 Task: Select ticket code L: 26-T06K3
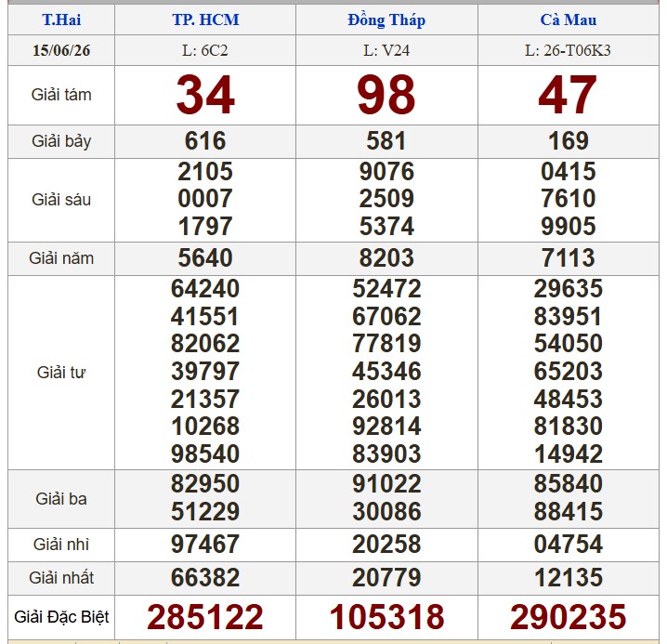point(568,50)
